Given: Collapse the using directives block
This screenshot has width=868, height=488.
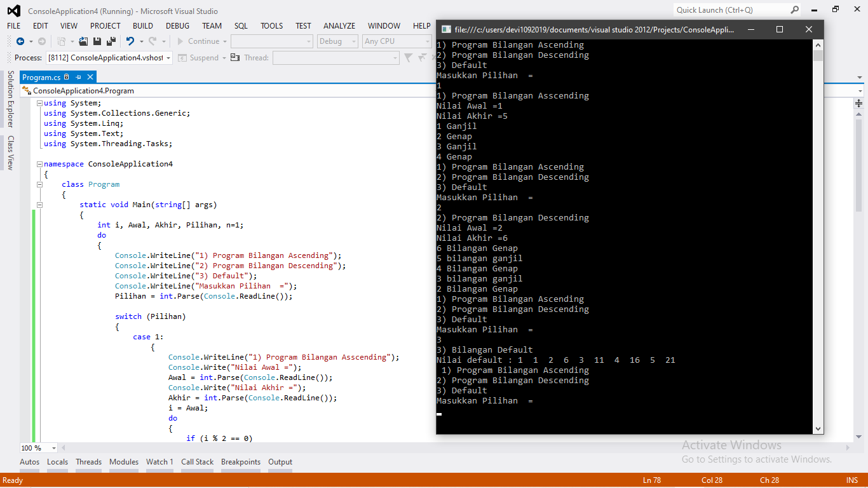Looking at the screenshot, I should coord(40,103).
